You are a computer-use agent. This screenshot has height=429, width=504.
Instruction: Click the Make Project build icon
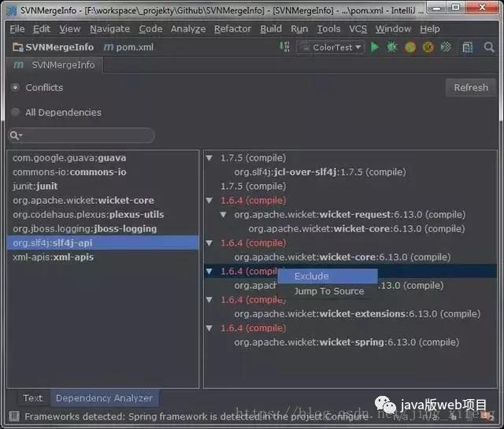coord(284,47)
